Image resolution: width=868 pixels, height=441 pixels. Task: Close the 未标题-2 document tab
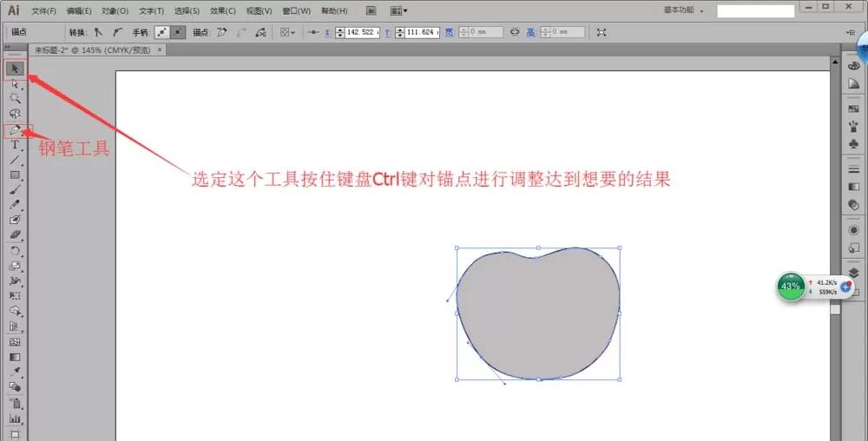click(160, 49)
